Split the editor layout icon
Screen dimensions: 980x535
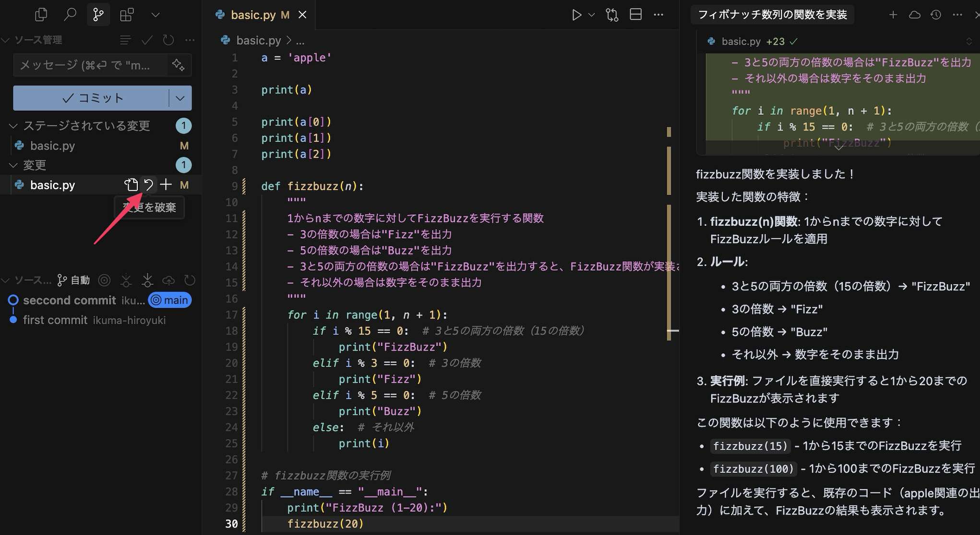tap(635, 15)
